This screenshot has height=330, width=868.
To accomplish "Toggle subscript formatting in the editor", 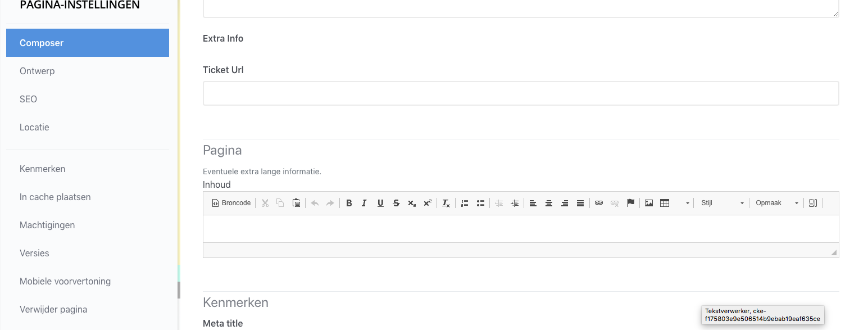I will pos(412,203).
